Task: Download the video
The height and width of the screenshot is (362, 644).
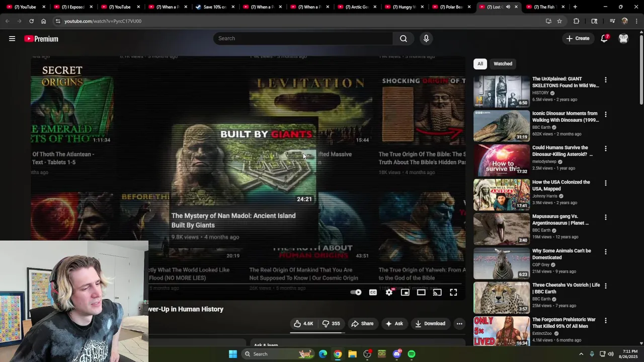Action: [x=430, y=324]
